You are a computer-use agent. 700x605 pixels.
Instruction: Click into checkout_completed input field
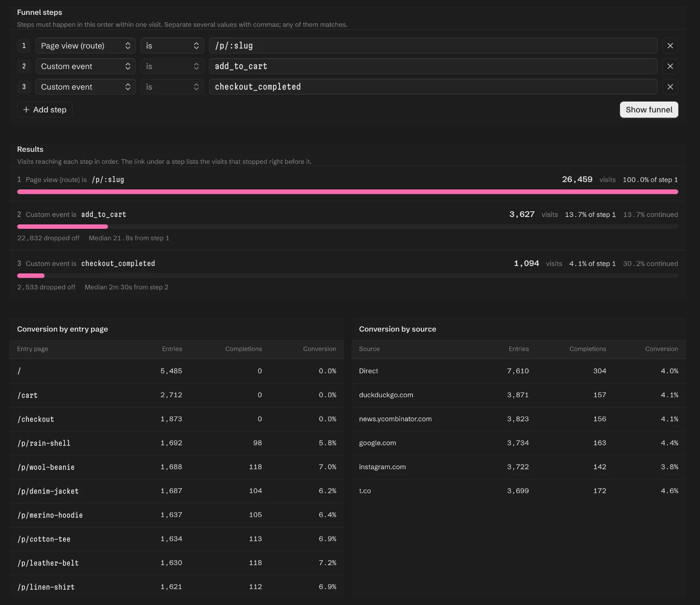click(433, 87)
